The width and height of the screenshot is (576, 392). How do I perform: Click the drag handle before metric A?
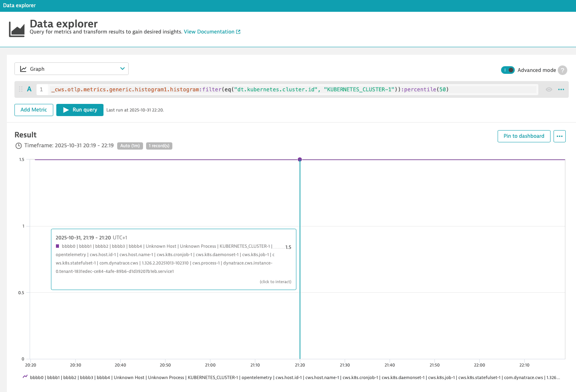[21, 89]
